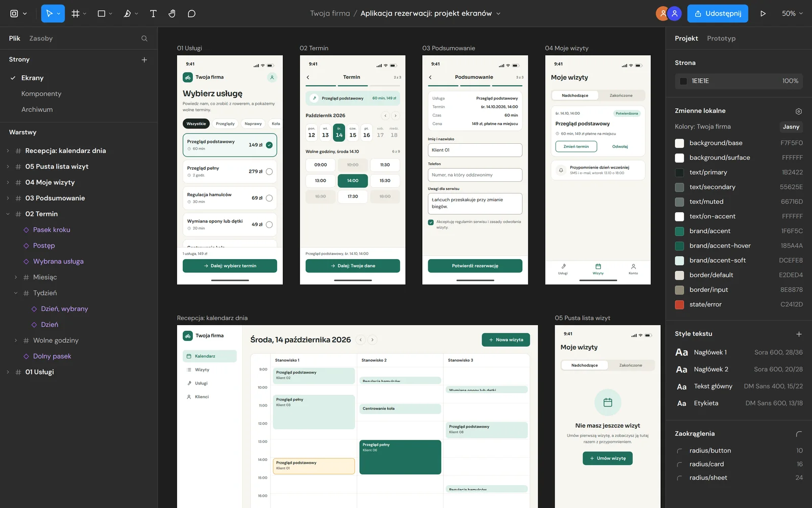Click the bike logo in Recepcja sidebar
The width and height of the screenshot is (812, 508).
coord(188,336)
